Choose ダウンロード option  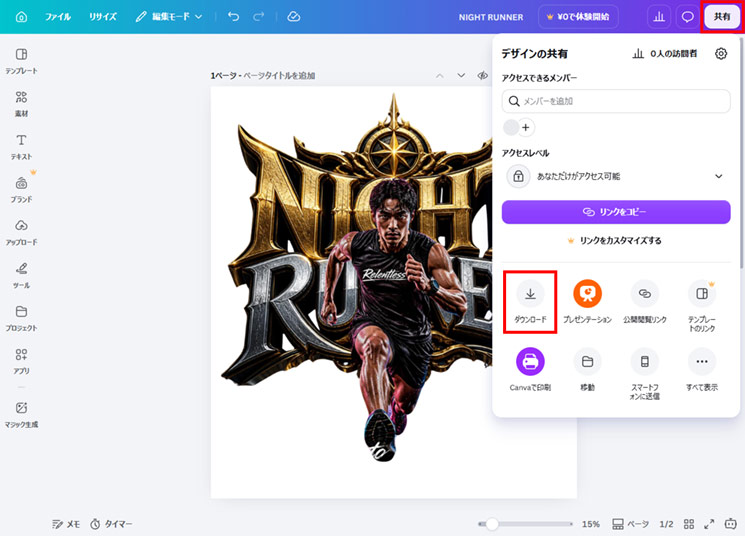(530, 302)
